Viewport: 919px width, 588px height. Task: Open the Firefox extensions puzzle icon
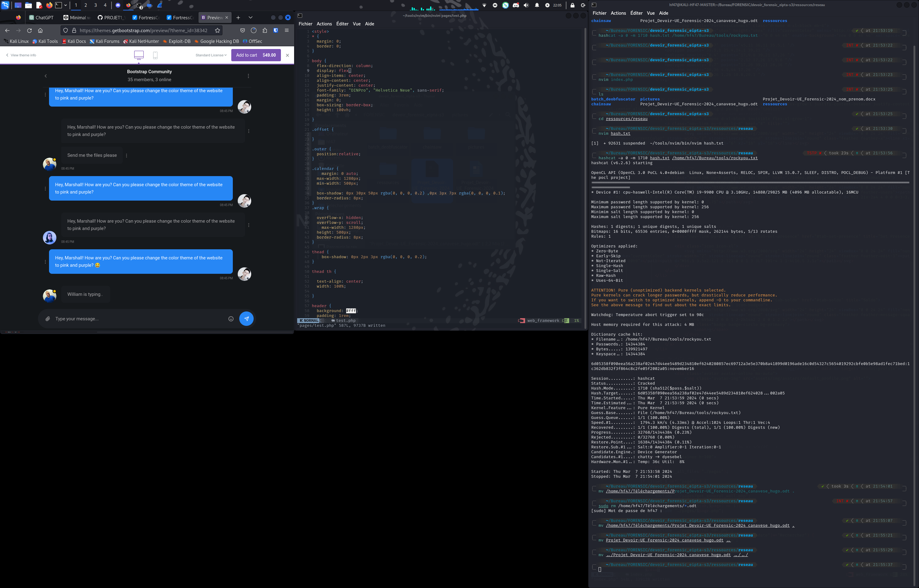tap(265, 31)
